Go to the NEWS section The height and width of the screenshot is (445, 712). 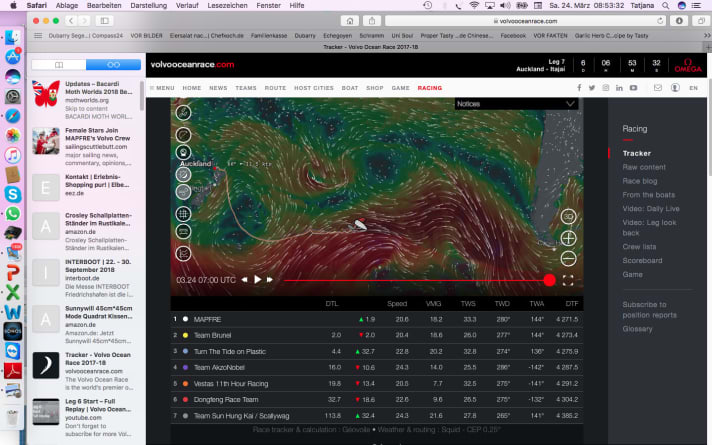click(x=218, y=88)
